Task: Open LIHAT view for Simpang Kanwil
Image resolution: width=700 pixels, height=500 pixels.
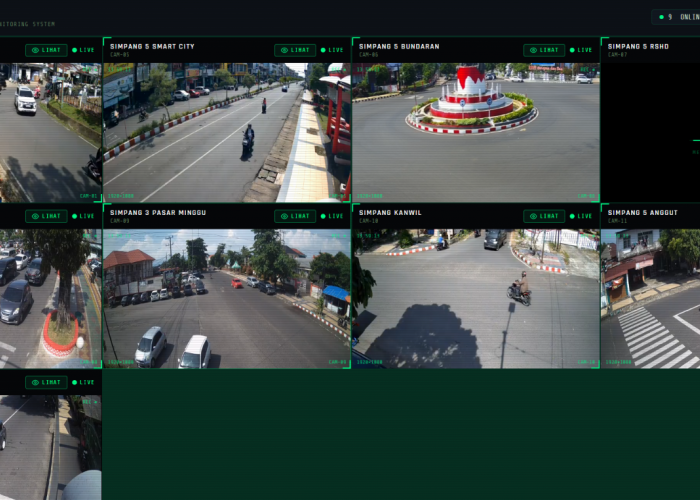Action: point(544,216)
